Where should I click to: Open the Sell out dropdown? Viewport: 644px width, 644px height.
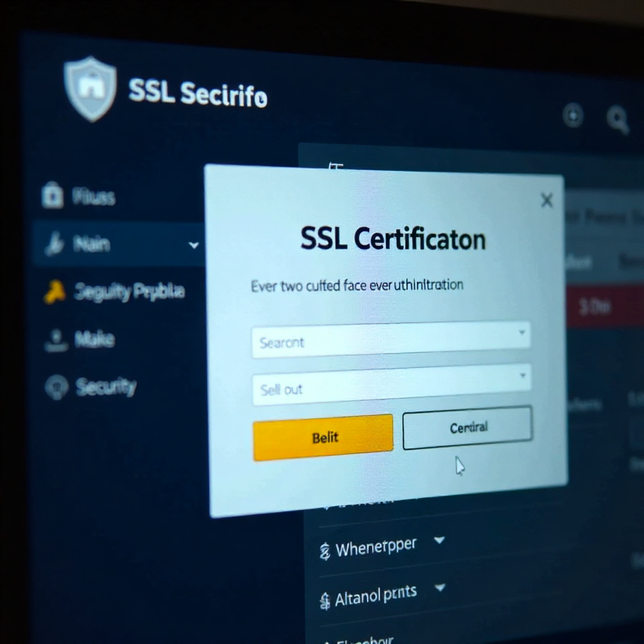click(x=391, y=385)
